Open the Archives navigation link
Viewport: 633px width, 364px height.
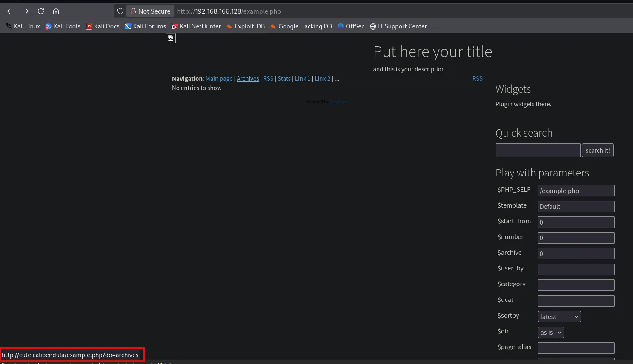point(248,79)
